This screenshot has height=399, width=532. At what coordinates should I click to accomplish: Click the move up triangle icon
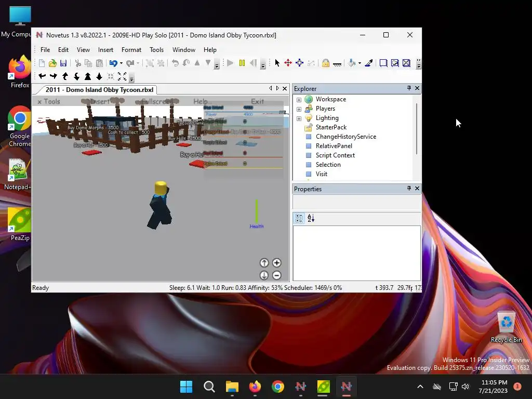197,63
